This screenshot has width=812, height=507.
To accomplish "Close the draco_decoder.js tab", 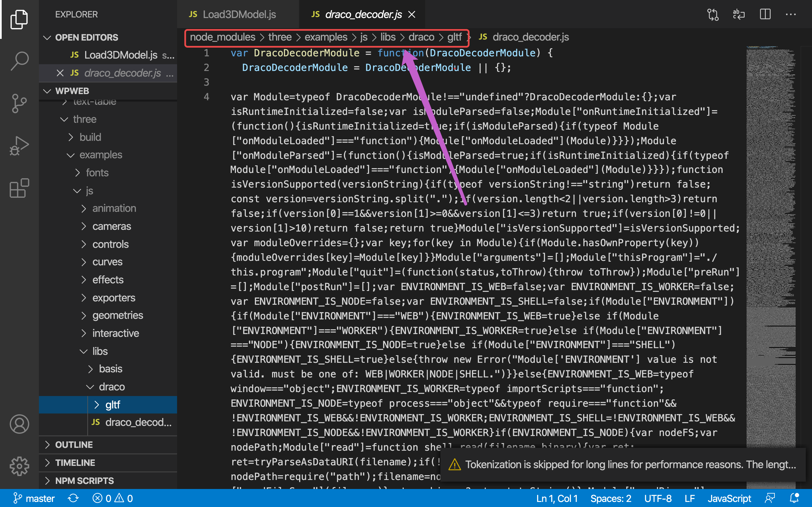I will (x=412, y=14).
